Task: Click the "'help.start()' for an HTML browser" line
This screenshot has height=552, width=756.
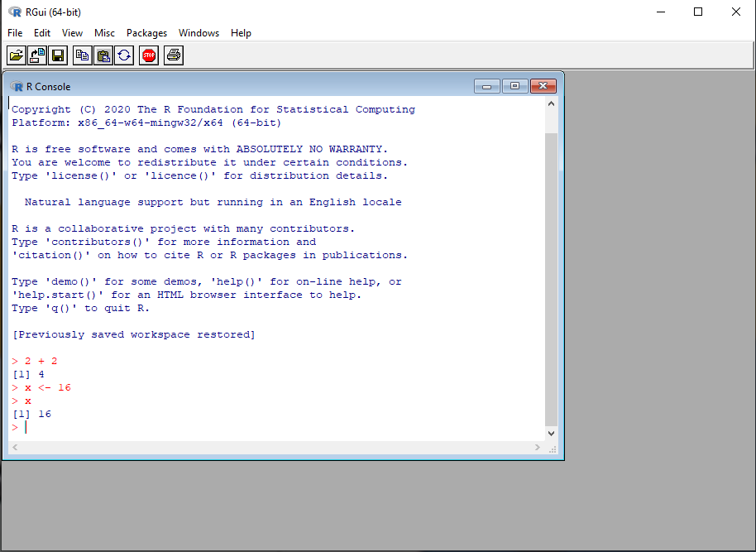Action: coord(187,295)
